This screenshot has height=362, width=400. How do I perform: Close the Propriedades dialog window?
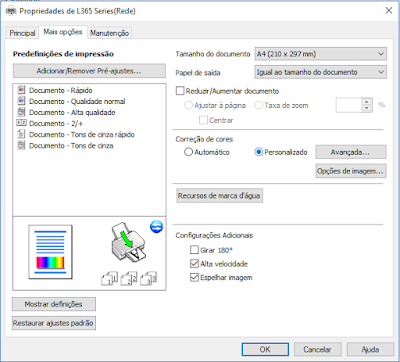pyautogui.click(x=389, y=11)
